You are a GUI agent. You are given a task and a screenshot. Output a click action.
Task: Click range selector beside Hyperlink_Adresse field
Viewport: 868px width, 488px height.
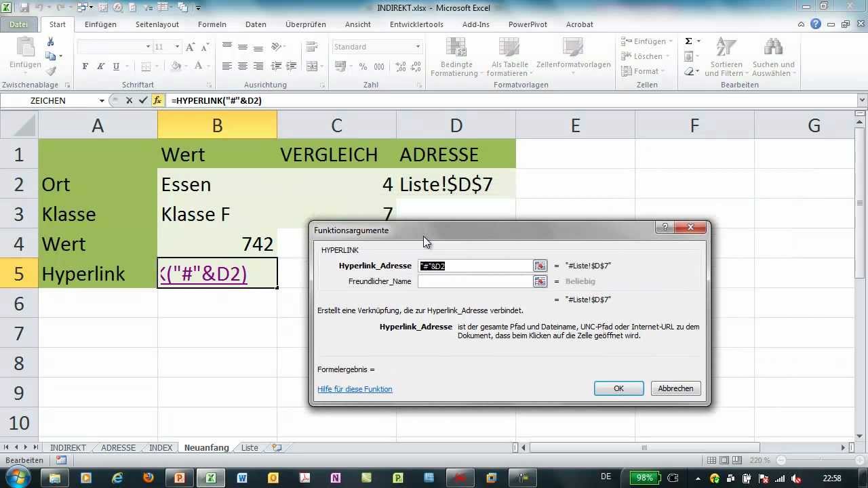[x=540, y=266]
